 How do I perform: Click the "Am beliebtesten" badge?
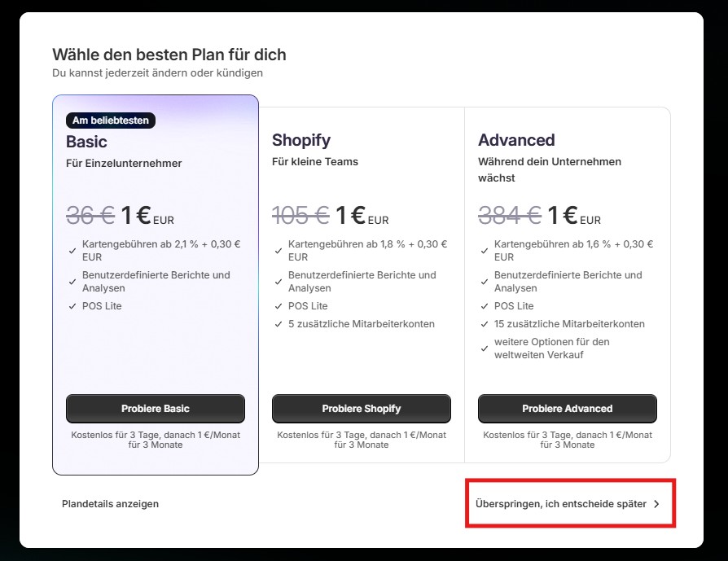(x=109, y=120)
